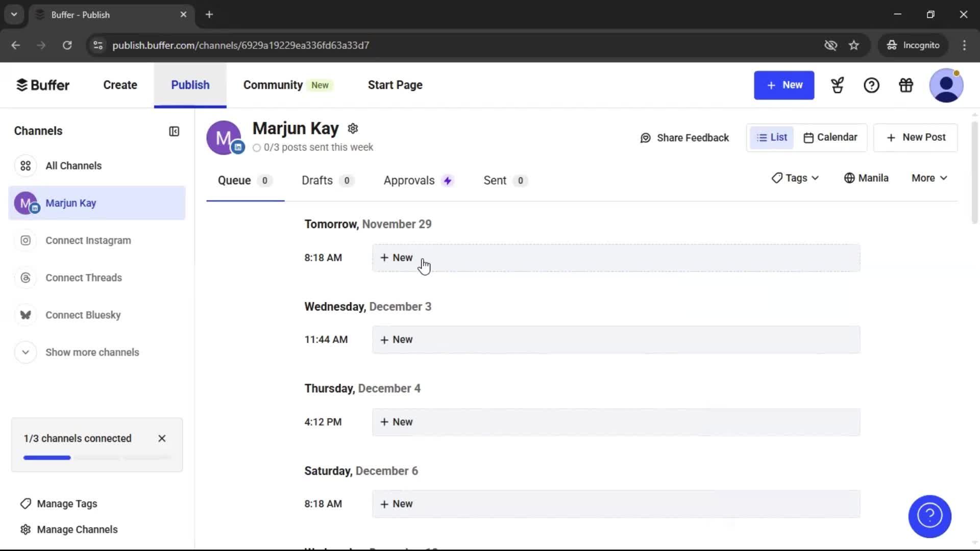Viewport: 980px width, 551px height.
Task: Expand the More options dropdown
Action: [928, 178]
